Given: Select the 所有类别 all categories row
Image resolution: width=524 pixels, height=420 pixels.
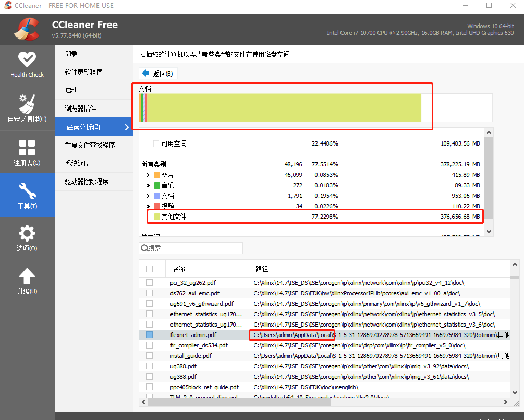Looking at the screenshot, I should tap(312, 164).
